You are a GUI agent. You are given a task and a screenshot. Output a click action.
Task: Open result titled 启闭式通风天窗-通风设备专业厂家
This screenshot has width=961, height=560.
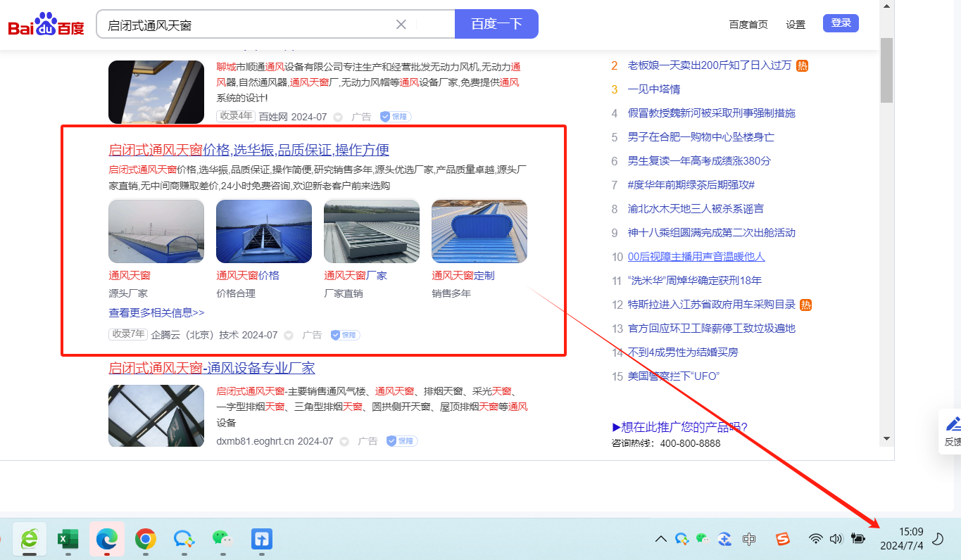pyautogui.click(x=212, y=368)
